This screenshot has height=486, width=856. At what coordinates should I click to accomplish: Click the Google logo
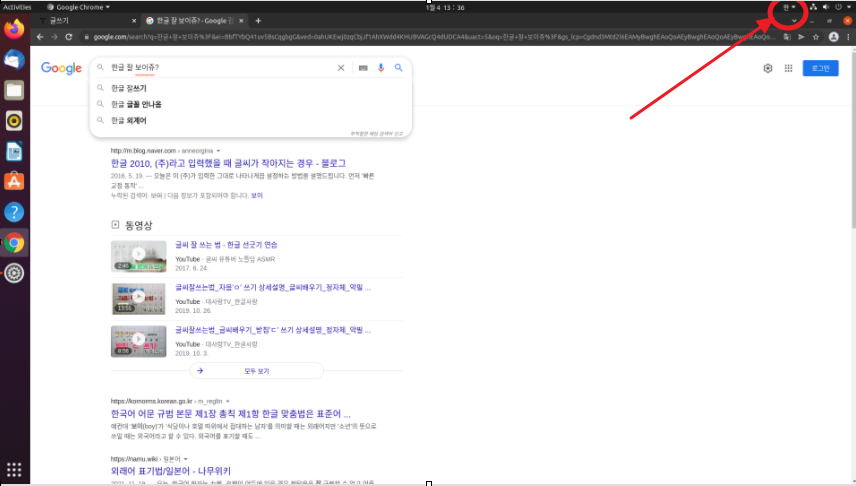pyautogui.click(x=61, y=68)
